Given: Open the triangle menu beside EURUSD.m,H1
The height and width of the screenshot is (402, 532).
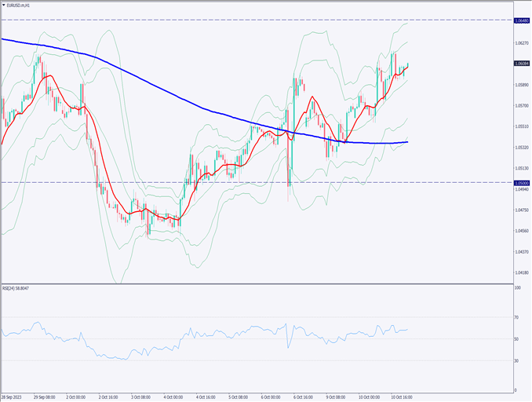Looking at the screenshot, I should [4, 5].
